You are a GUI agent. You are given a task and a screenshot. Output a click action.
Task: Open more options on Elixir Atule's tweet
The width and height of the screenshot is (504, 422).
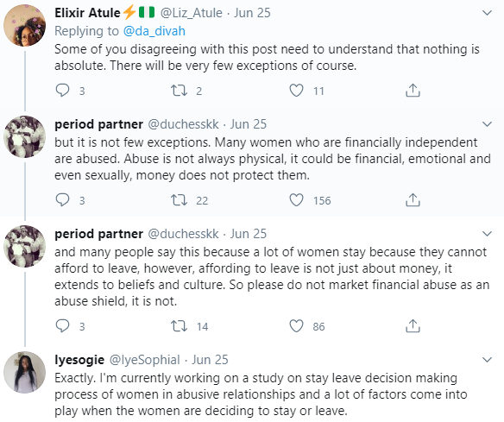488,13
